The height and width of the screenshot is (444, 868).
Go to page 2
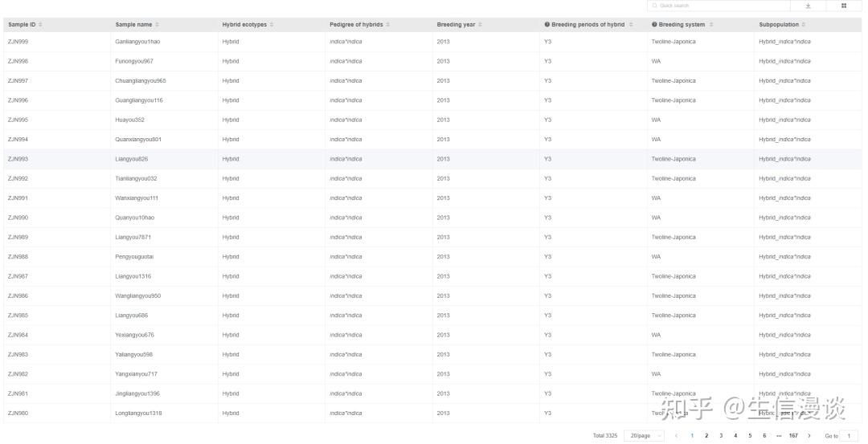(x=706, y=436)
